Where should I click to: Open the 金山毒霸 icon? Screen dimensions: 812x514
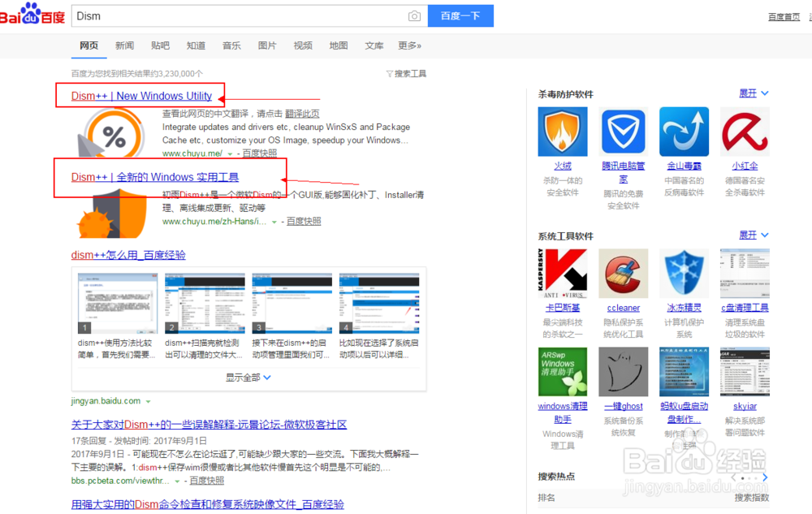(684, 132)
